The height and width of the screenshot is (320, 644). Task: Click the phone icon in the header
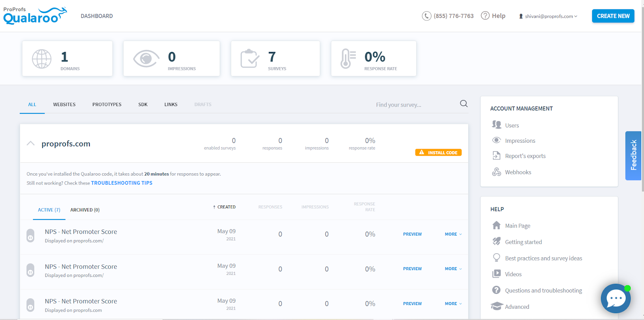426,16
